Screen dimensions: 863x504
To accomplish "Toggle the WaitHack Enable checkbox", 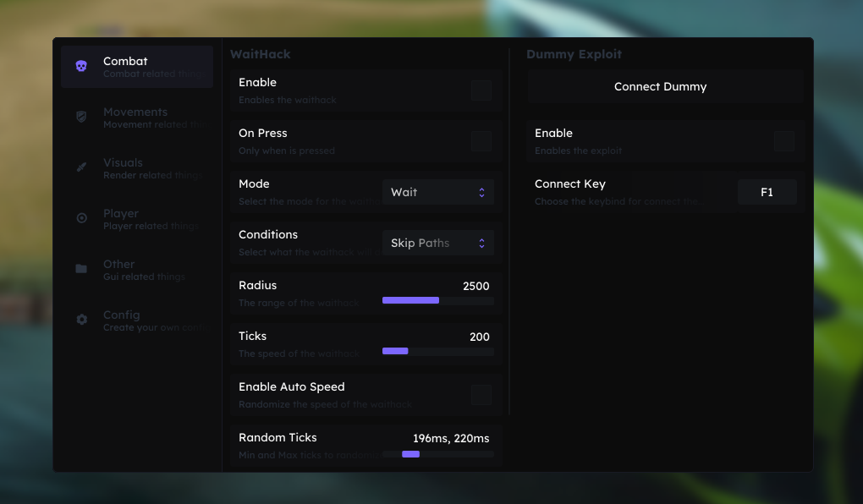I will (x=481, y=90).
